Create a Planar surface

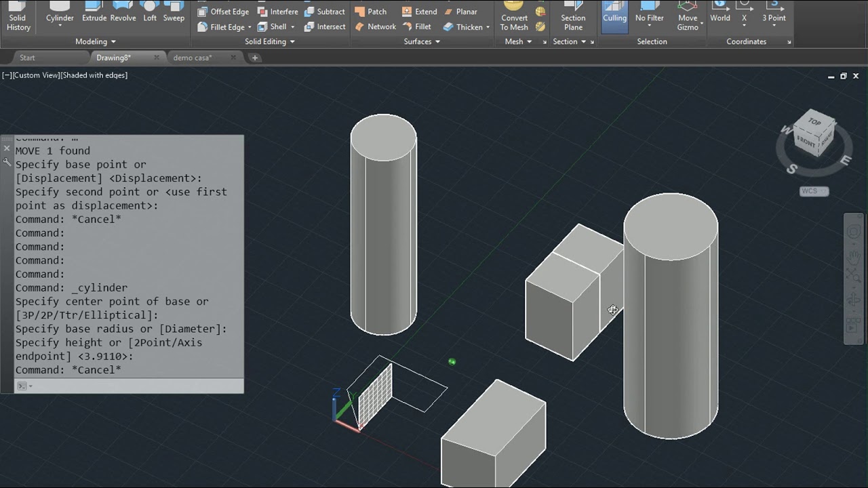(460, 12)
